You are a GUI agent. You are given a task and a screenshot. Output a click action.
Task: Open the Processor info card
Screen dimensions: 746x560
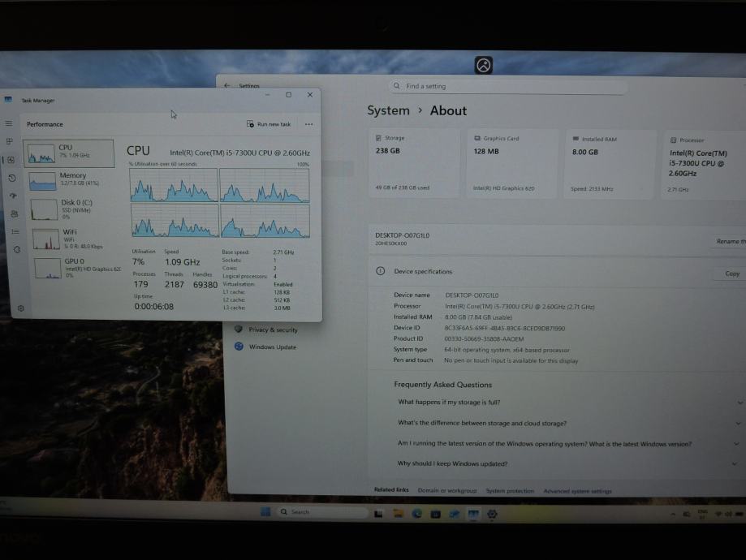click(x=705, y=165)
